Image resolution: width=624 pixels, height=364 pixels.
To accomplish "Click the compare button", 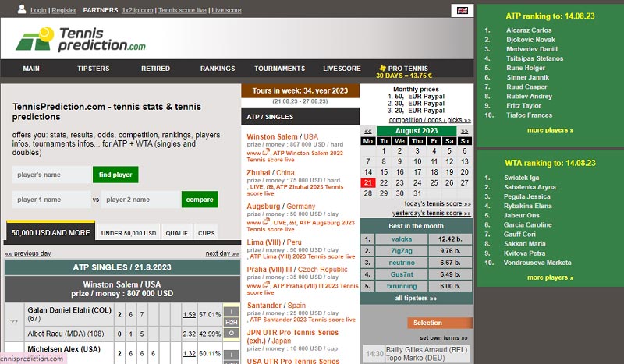I will point(200,200).
